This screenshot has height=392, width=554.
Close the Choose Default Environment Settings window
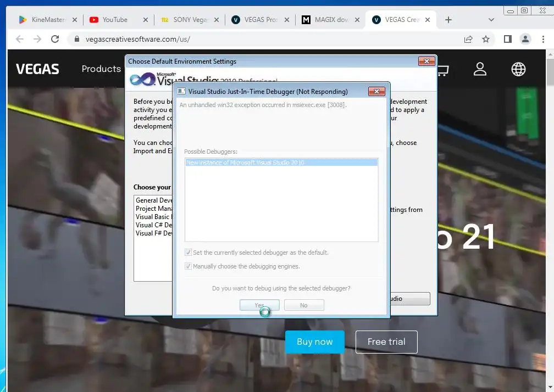[x=426, y=61]
